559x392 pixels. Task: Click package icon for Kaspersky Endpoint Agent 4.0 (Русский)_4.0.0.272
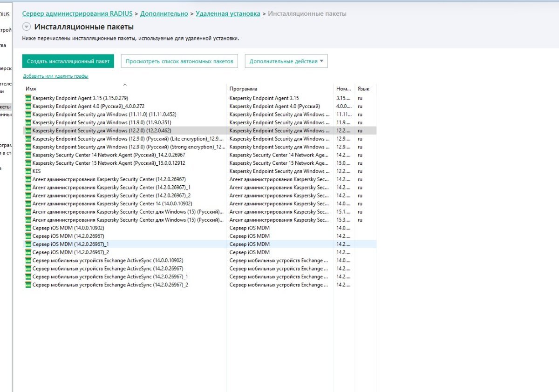click(x=28, y=106)
